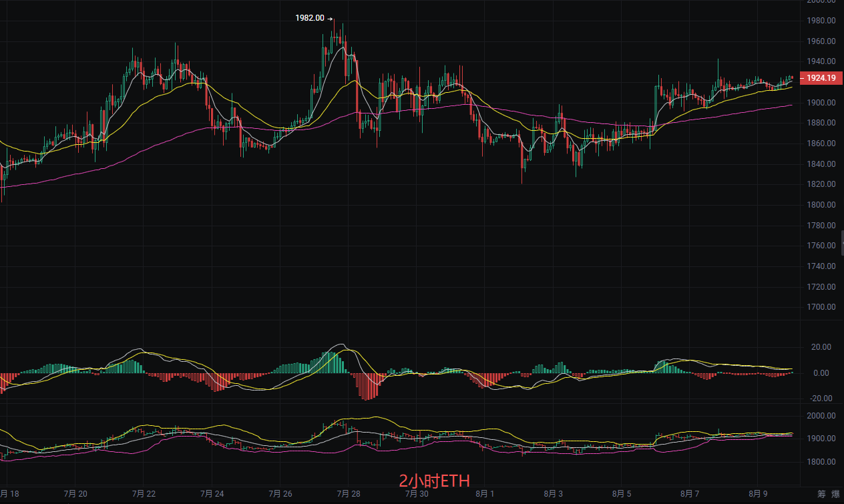844x504 pixels.
Task: Click the 1840.00 price axis label
Action: coord(821,164)
